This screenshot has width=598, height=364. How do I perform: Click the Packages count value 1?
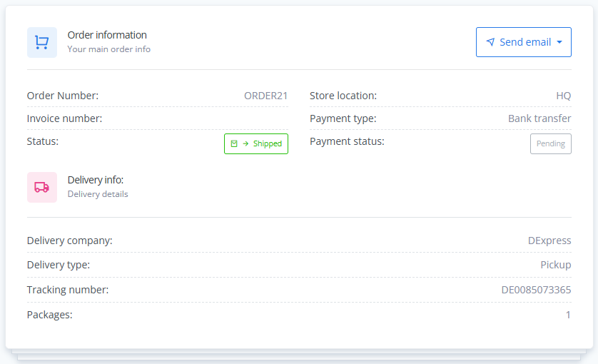tap(568, 315)
